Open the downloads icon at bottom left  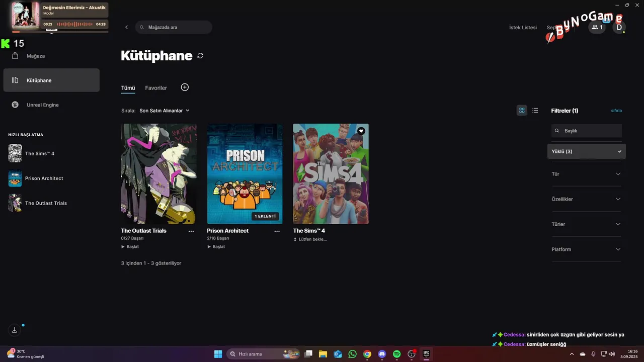pyautogui.click(x=14, y=330)
